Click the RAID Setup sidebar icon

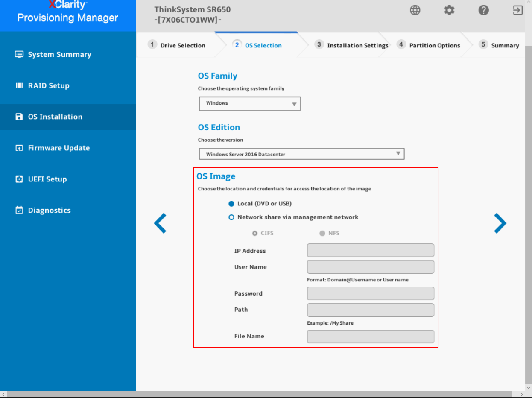pyautogui.click(x=19, y=85)
